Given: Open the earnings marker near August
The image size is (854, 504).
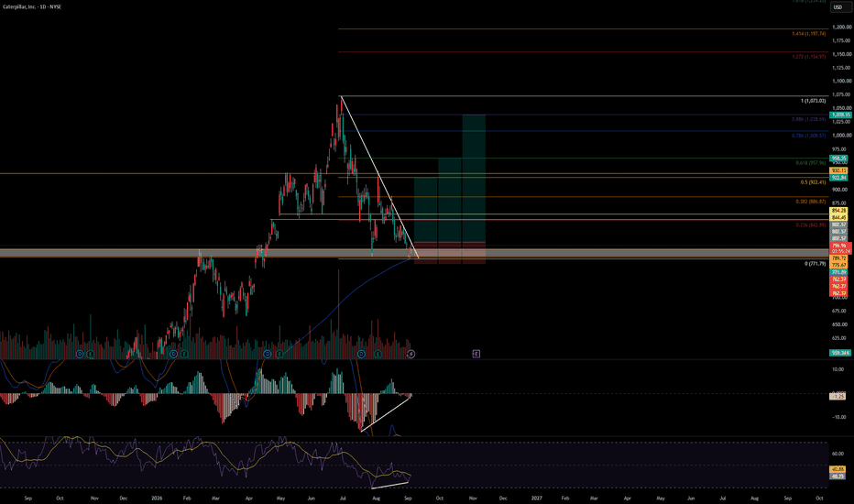Looking at the screenshot, I should (x=378, y=354).
